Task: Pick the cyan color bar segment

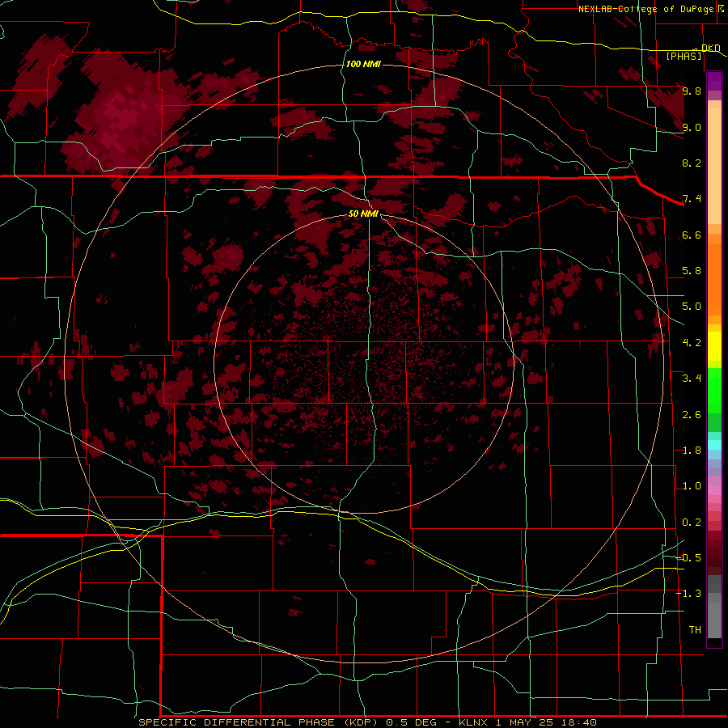Action: click(x=714, y=444)
